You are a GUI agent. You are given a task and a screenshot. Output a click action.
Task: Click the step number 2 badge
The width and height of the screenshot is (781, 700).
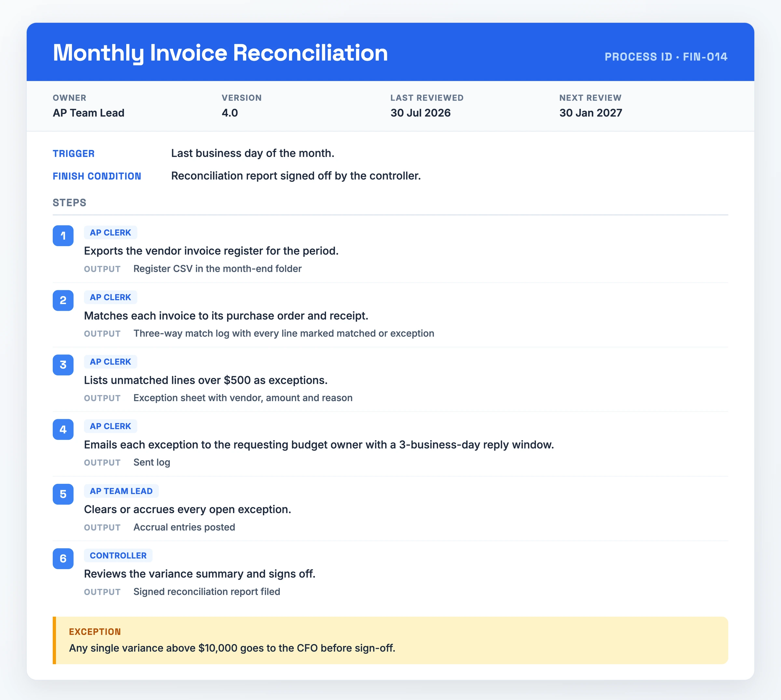coord(63,301)
